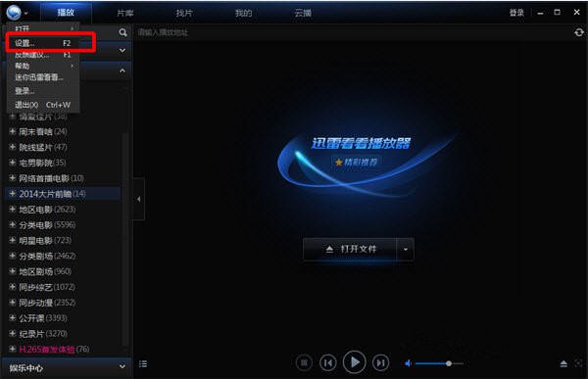The width and height of the screenshot is (588, 379).
Task: Start playback with the play button
Action: [x=354, y=362]
